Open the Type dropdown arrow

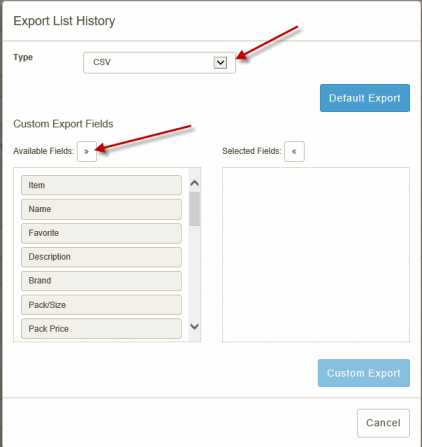220,62
